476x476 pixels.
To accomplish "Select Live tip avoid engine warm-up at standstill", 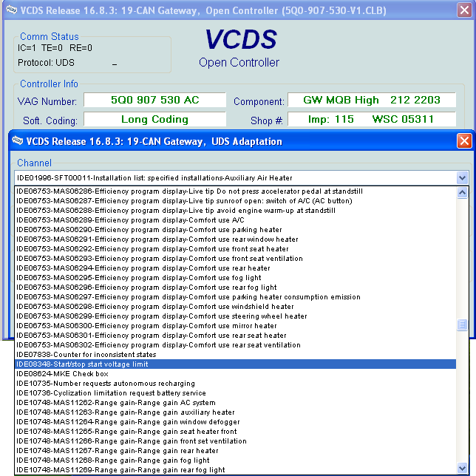I will [x=235, y=211].
